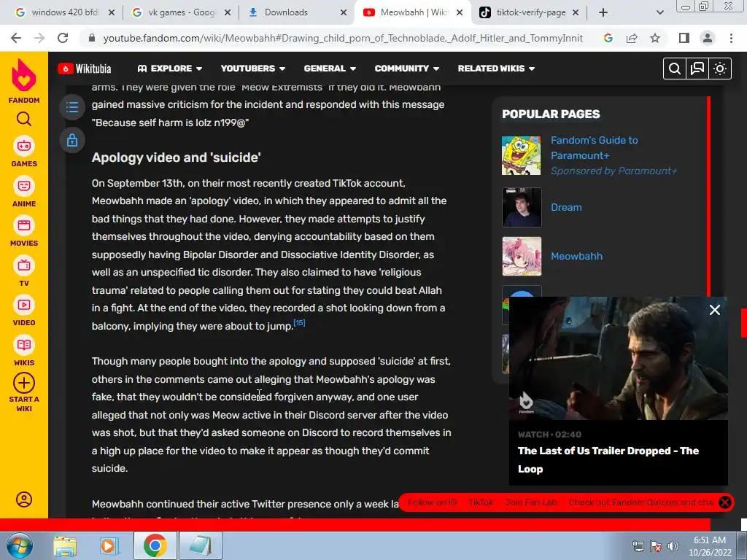
Task: Expand the YouTubers dropdown menu
Action: (x=253, y=69)
